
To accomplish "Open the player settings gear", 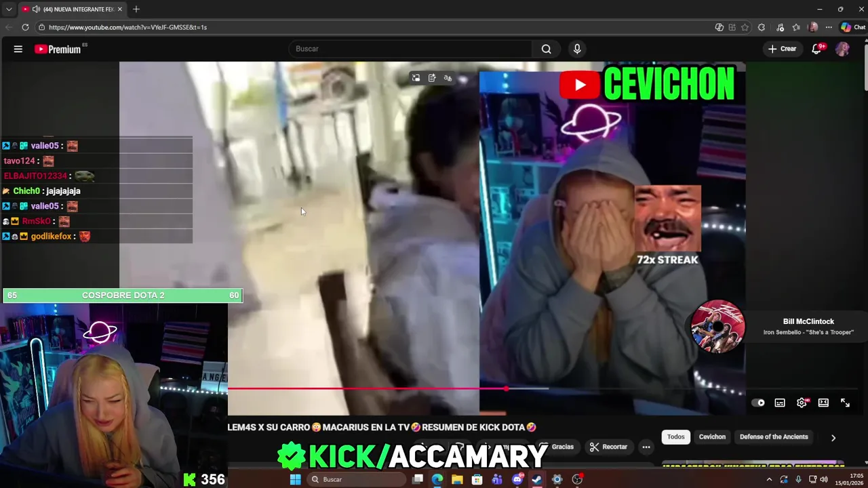I will point(802,403).
